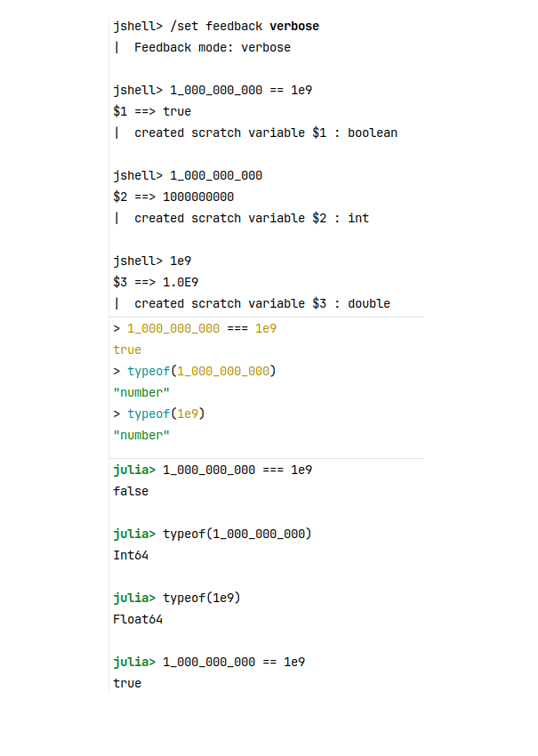Click the final 'true' Julia result
538x756 pixels.
[127, 683]
